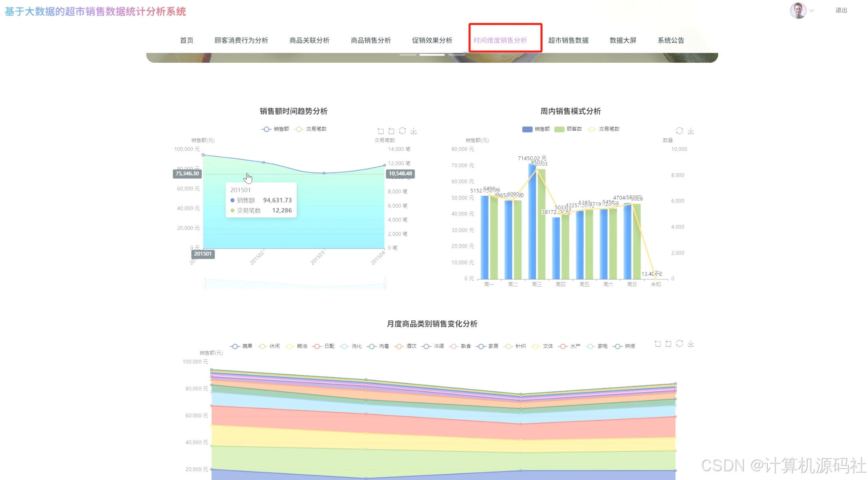The image size is (868, 480).
Task: Click the 周三 blue sales bar
Action: coord(532,221)
